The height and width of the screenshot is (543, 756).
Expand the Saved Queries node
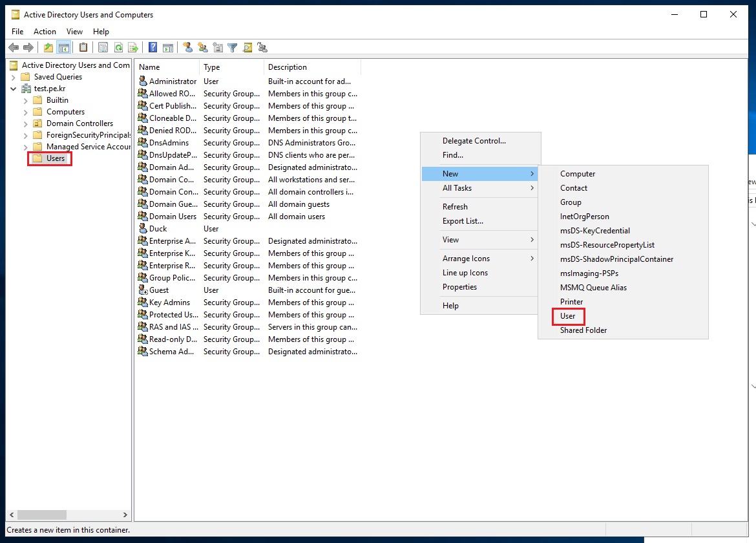click(14, 77)
